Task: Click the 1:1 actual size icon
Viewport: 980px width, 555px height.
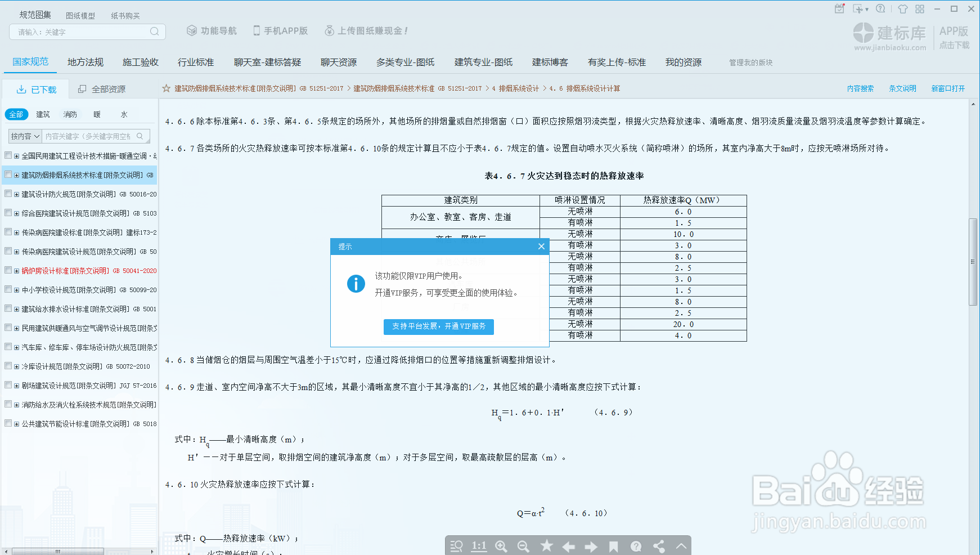Action: [479, 546]
